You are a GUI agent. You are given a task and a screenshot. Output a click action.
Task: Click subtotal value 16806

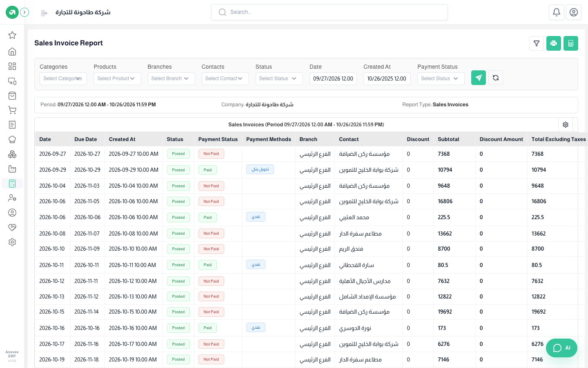coord(445,202)
